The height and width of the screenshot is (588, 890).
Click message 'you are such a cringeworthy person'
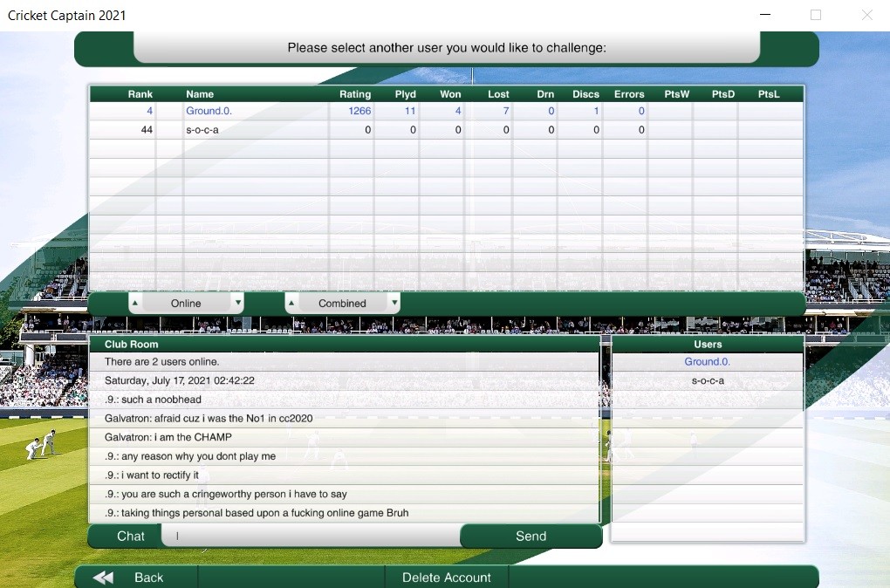point(226,494)
